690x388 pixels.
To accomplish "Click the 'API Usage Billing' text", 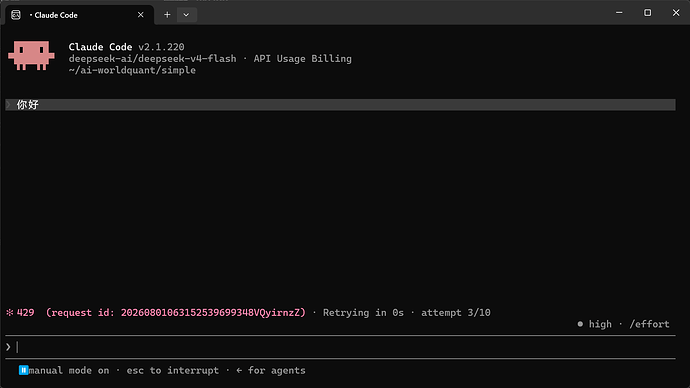I will click(302, 59).
